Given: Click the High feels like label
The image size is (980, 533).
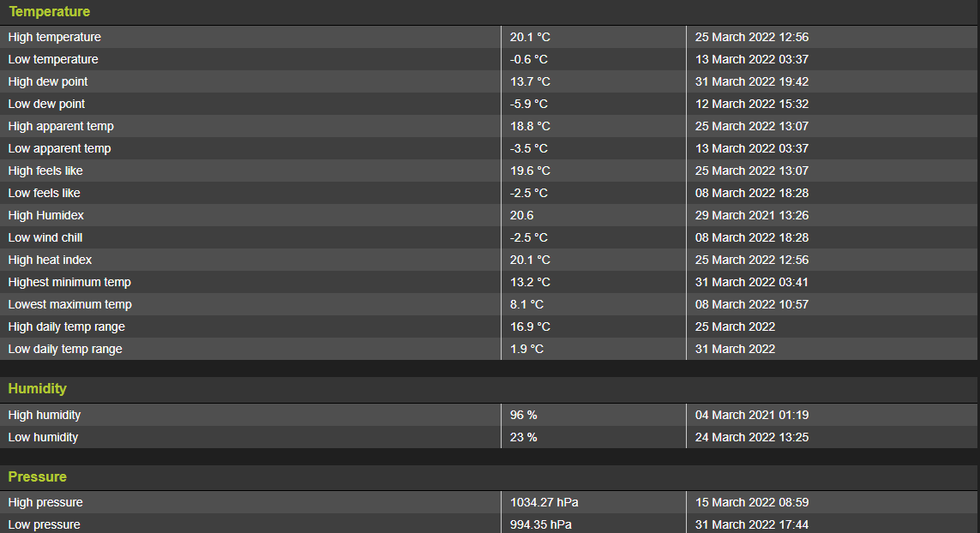Looking at the screenshot, I should 45,171.
